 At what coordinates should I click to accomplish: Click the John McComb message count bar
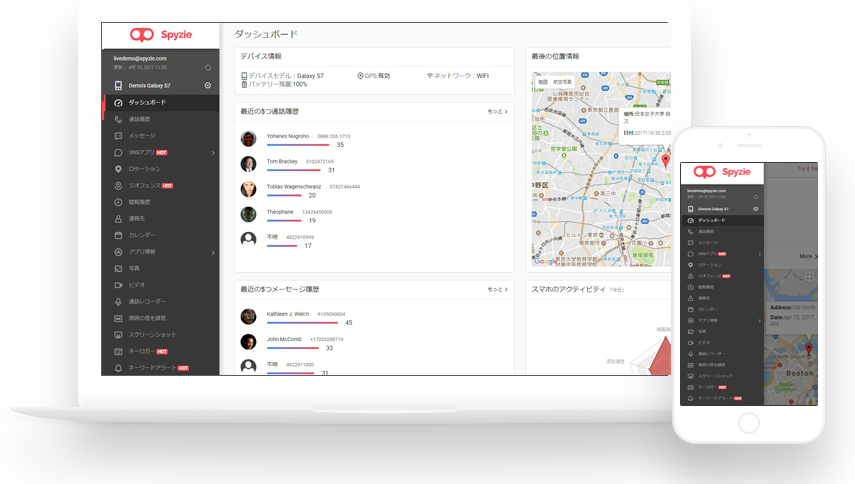click(x=292, y=348)
